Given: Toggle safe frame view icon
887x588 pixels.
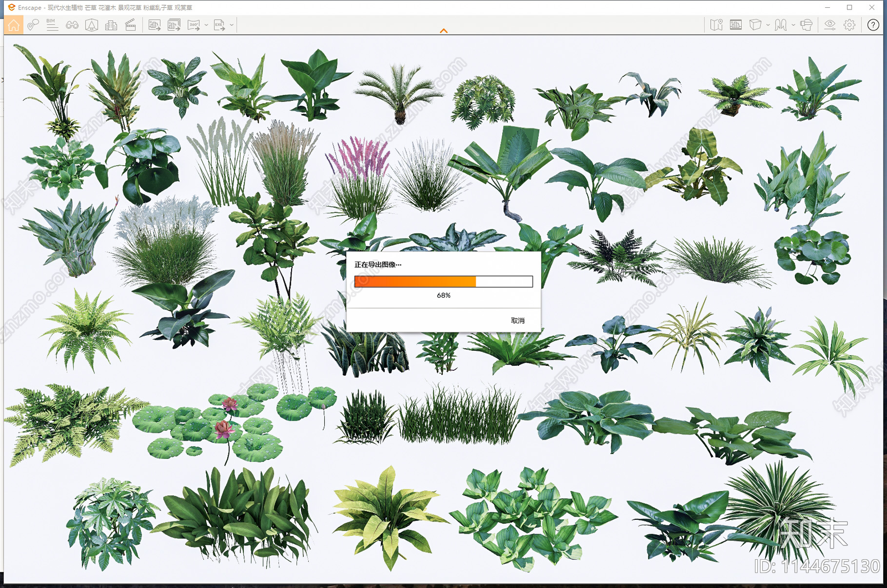Looking at the screenshot, I should [91, 25].
